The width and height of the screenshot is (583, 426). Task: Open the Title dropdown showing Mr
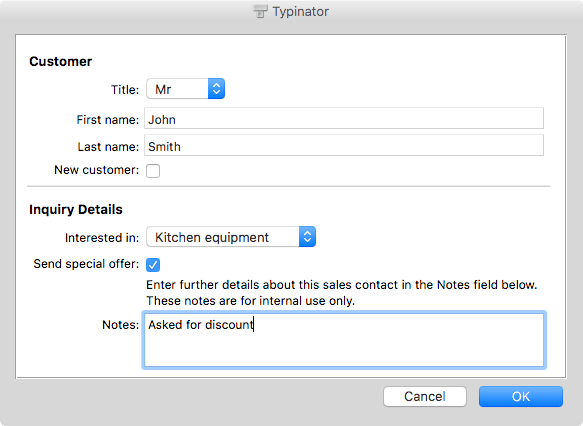[186, 89]
